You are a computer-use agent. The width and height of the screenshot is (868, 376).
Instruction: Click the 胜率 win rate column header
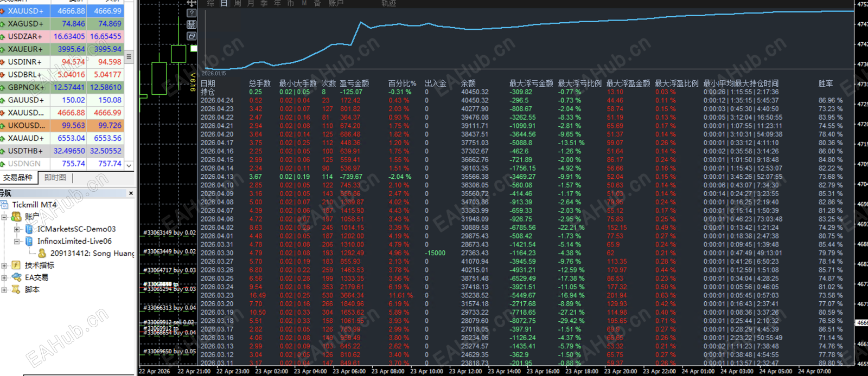click(826, 83)
